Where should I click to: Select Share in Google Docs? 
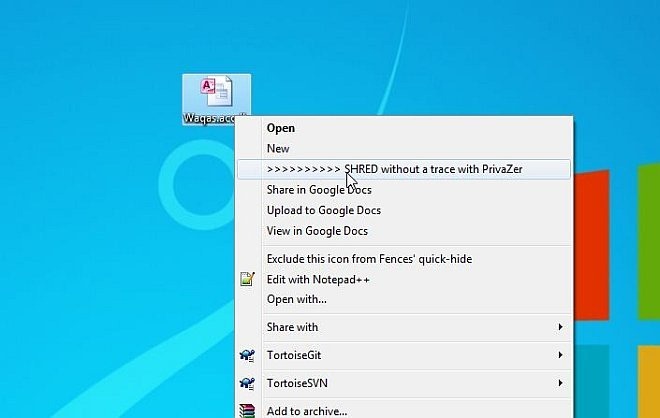[404, 190]
